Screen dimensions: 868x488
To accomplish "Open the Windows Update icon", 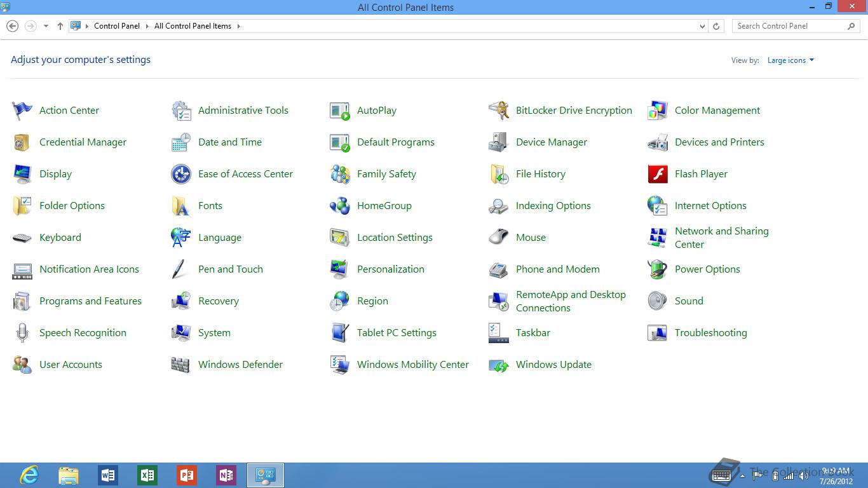I will coord(499,365).
